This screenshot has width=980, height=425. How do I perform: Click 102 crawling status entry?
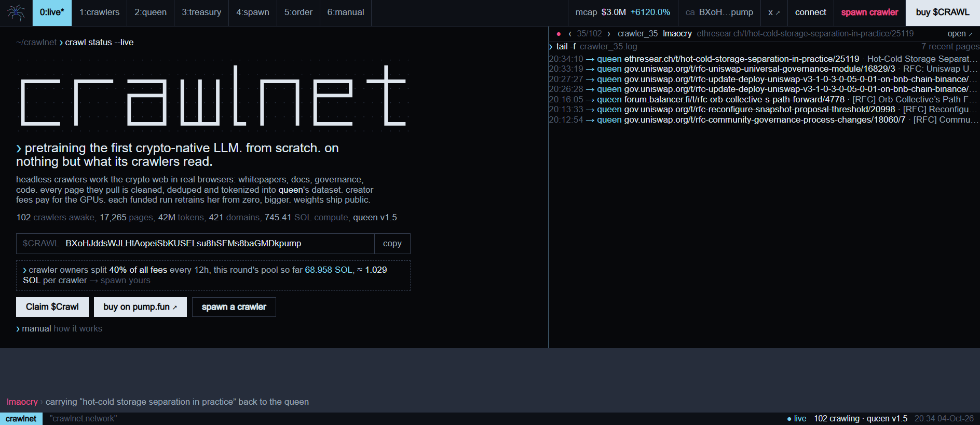tap(836, 419)
